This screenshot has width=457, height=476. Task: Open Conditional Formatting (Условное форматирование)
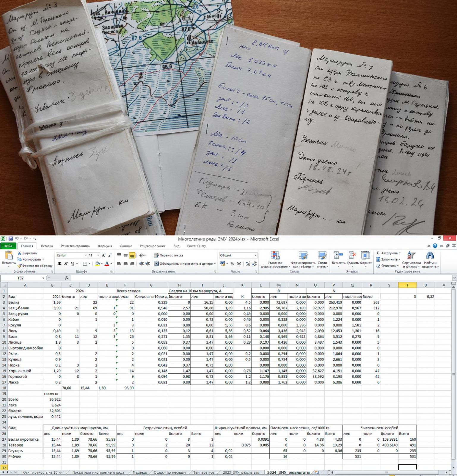pos(275,260)
